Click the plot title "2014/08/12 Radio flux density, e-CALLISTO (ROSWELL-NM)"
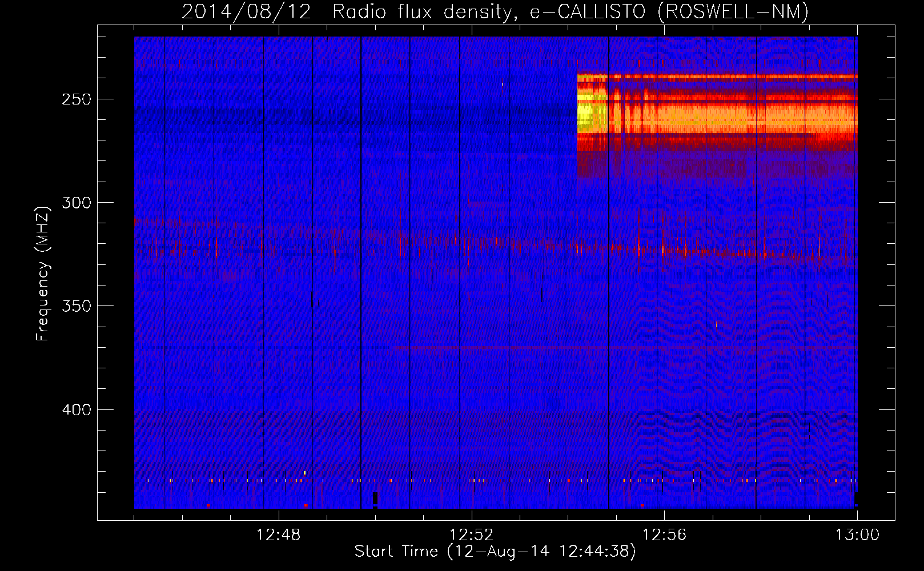 tap(495, 11)
